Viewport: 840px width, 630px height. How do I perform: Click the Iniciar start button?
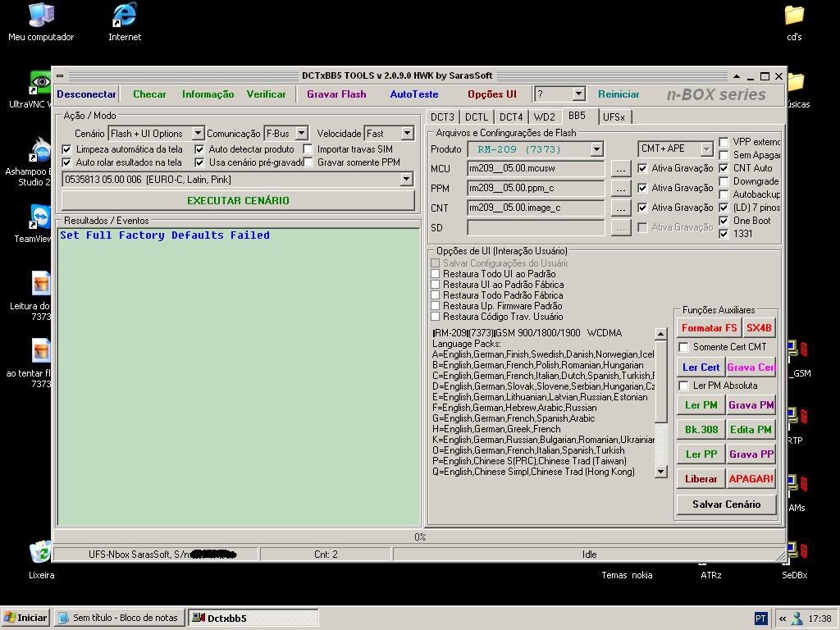(x=25, y=618)
